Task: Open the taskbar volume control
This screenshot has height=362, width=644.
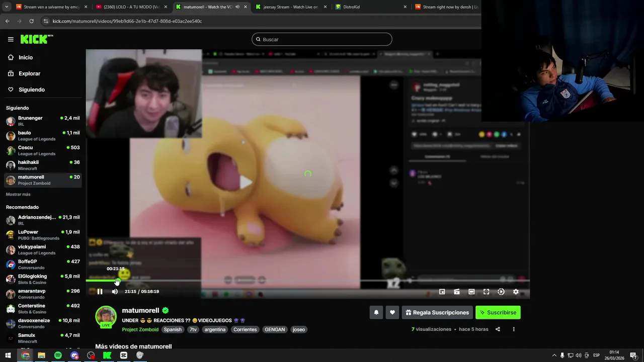Action: (x=578, y=355)
